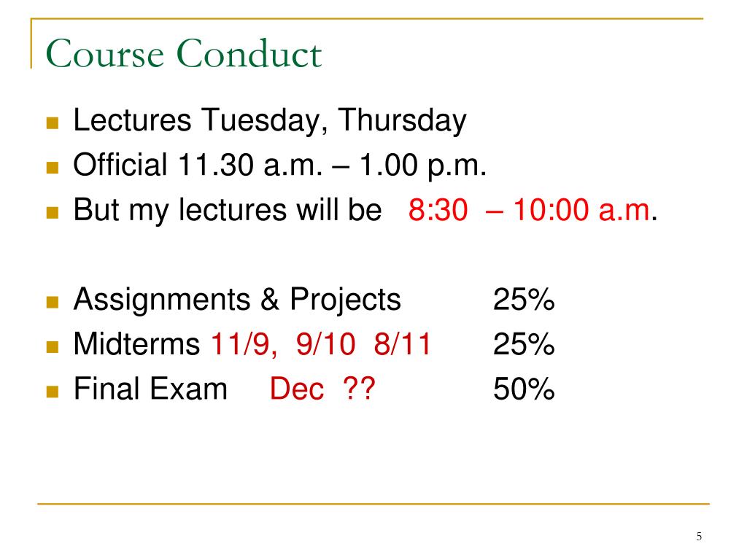The width and height of the screenshot is (747, 560).
Task: Select the 25% next to Assignments & Projects
Action: click(524, 300)
